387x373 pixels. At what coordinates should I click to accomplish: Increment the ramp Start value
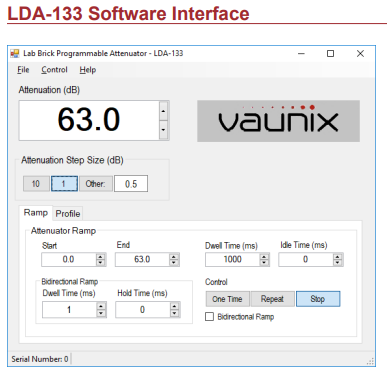[x=101, y=257]
